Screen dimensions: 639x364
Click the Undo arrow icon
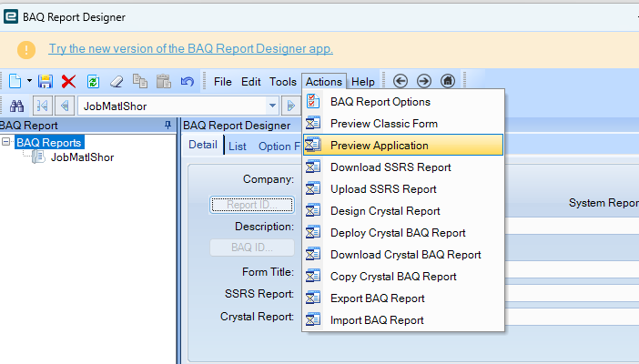click(x=187, y=81)
